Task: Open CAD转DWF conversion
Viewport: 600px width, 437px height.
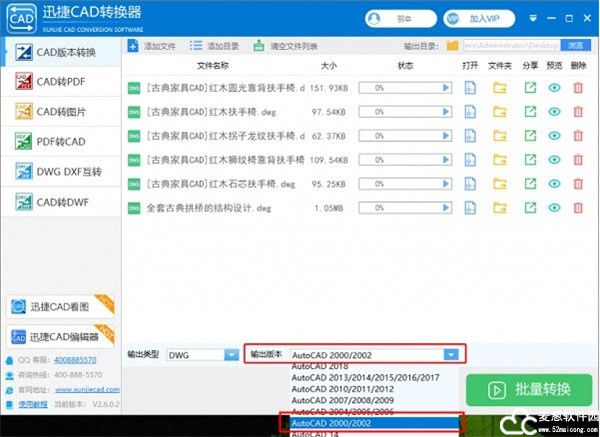Action: pos(61,202)
